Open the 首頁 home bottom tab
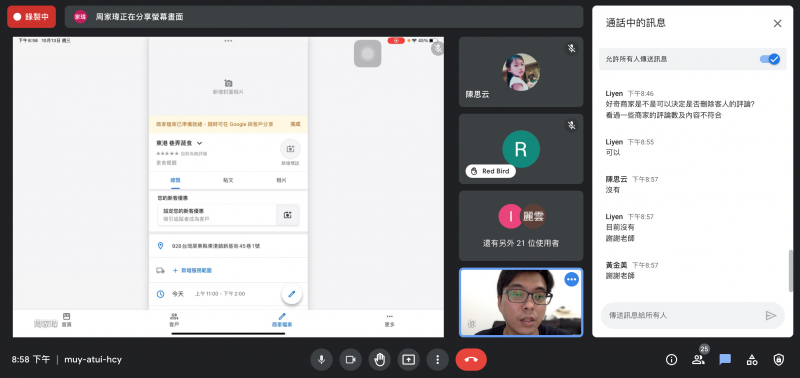 coord(66,320)
